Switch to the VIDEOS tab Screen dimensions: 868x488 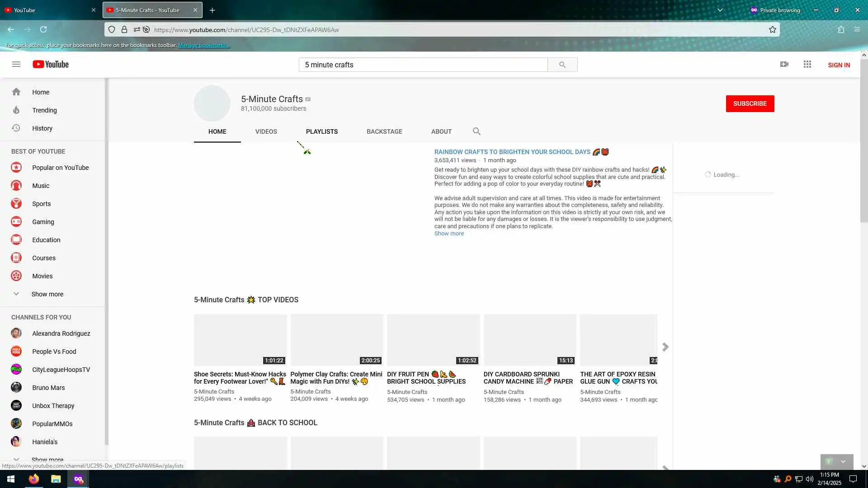[266, 131]
